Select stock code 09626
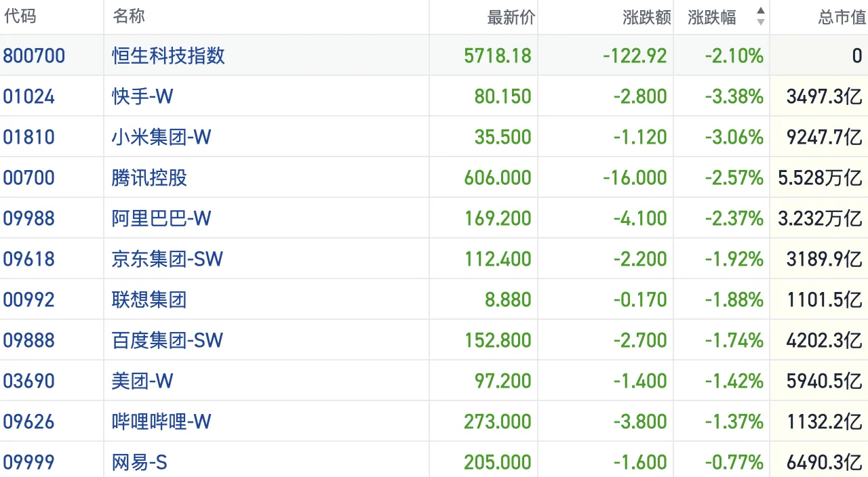 click(x=28, y=421)
